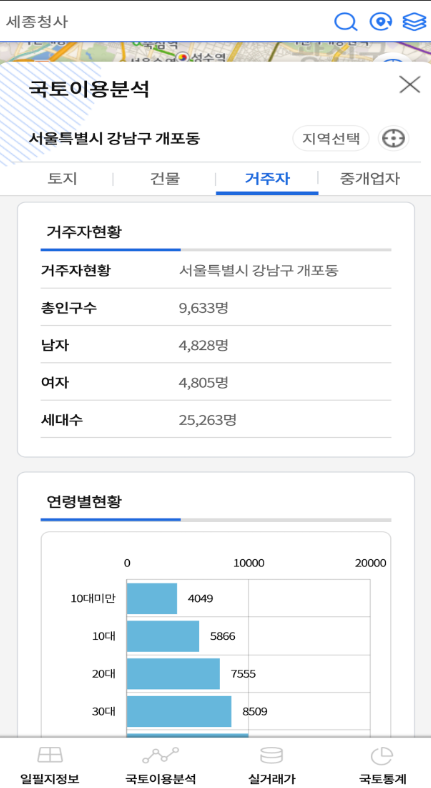Image resolution: width=431 pixels, height=788 pixels.
Task: Click the 10000 axis label
Action: click(x=249, y=563)
